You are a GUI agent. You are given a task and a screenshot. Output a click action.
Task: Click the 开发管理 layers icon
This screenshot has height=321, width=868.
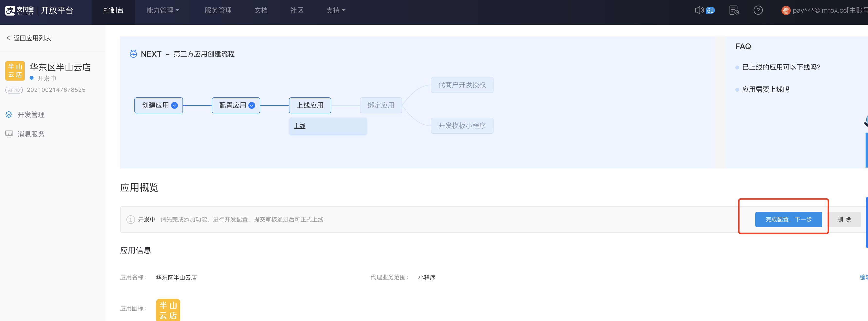[9, 115]
